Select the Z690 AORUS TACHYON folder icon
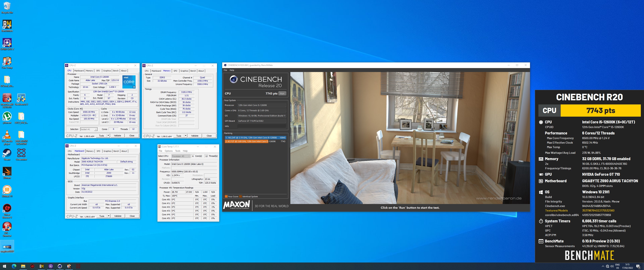 (21, 137)
